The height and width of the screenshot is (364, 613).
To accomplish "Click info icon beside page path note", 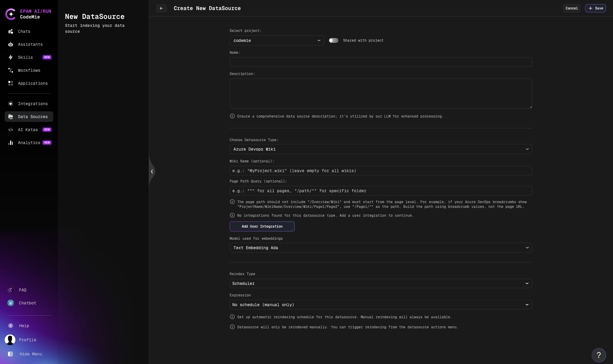I will pos(232,202).
